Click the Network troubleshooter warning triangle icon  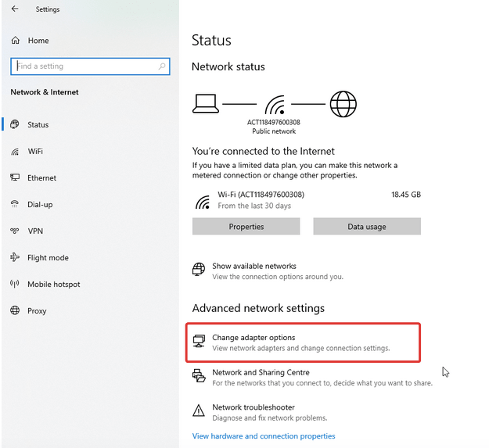click(199, 410)
